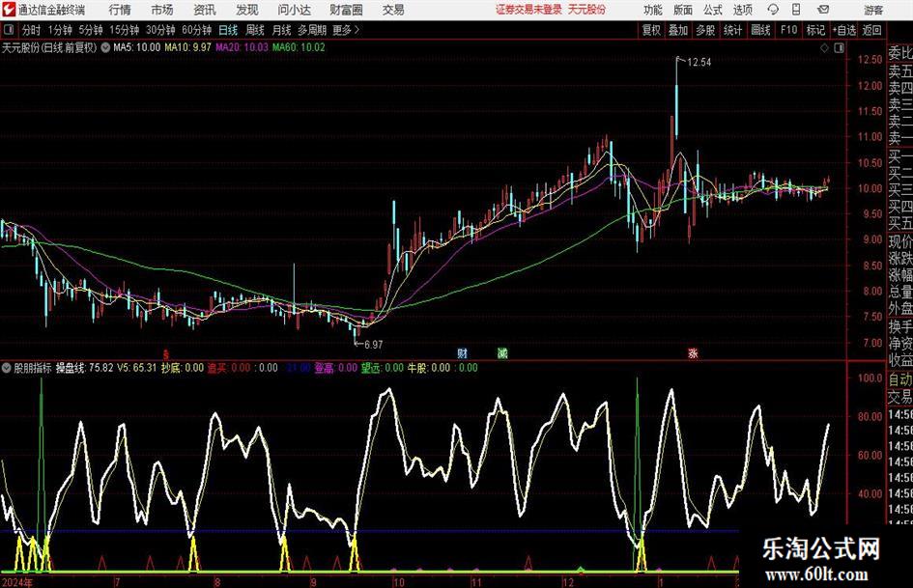Screen dimensions: 913x588
Task: Toggle right panel icon beside diamond
Action: [x=839, y=48]
